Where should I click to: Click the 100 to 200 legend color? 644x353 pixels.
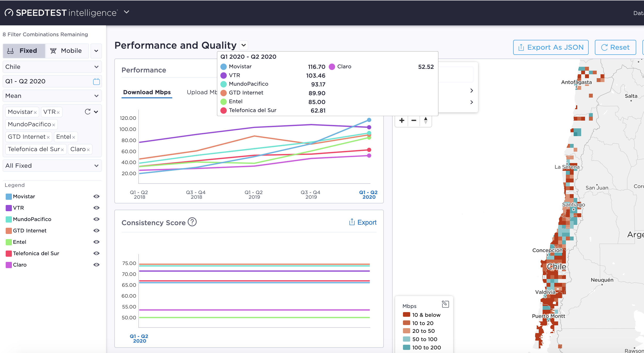pyautogui.click(x=407, y=347)
